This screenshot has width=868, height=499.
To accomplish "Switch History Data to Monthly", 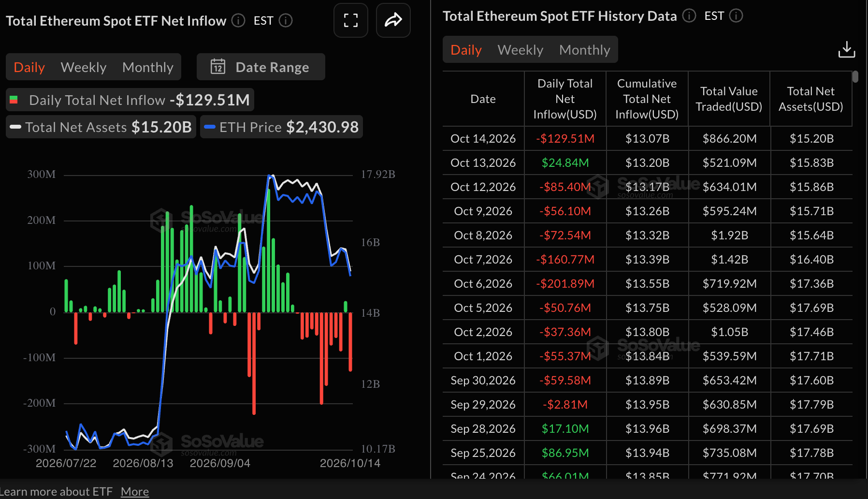I will point(585,50).
